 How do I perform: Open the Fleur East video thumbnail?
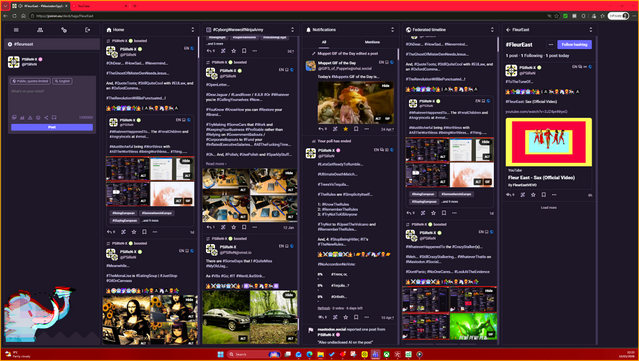(549, 142)
